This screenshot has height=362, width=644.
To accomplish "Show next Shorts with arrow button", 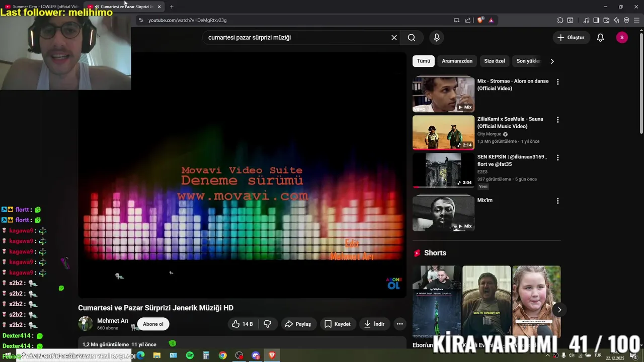I will [x=559, y=310].
